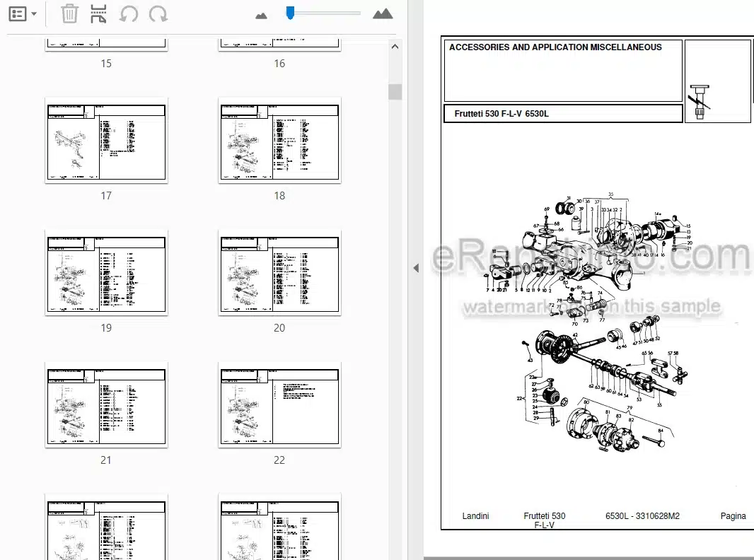The width and height of the screenshot is (754, 560).
Task: Click the '6530L - 3310628M2' footer text
Action: coord(642,515)
